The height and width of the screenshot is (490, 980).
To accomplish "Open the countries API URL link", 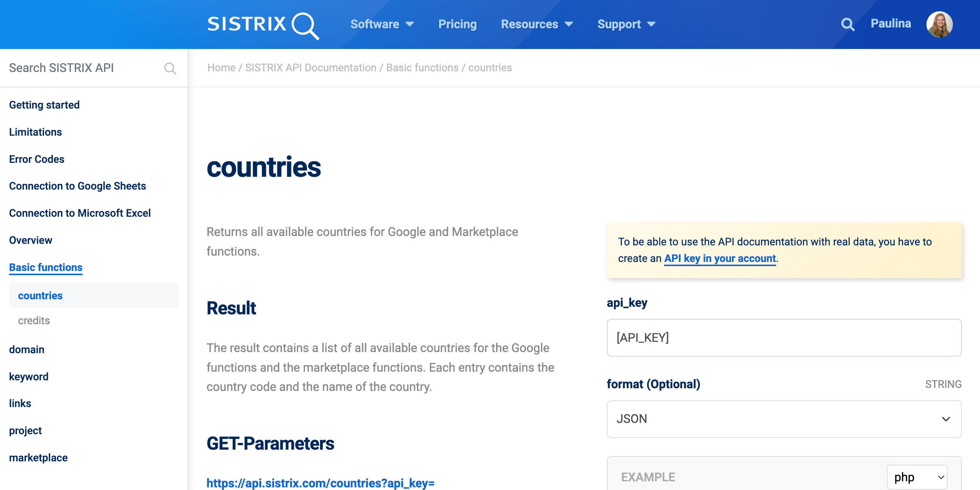I will tap(320, 483).
